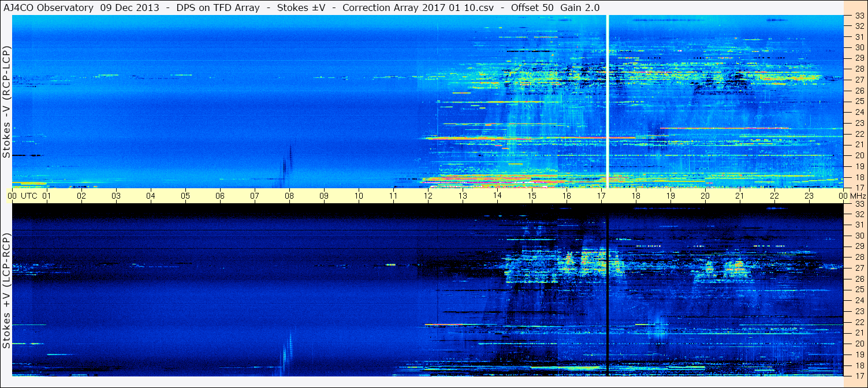Click the "Stokes ±V" header text
This screenshot has width=868, height=388.
[x=303, y=8]
